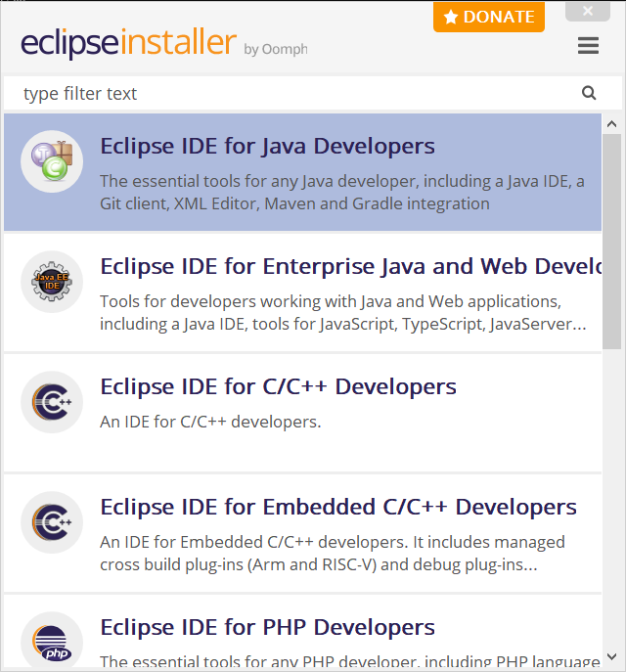Click the search magnifier icon

click(589, 93)
